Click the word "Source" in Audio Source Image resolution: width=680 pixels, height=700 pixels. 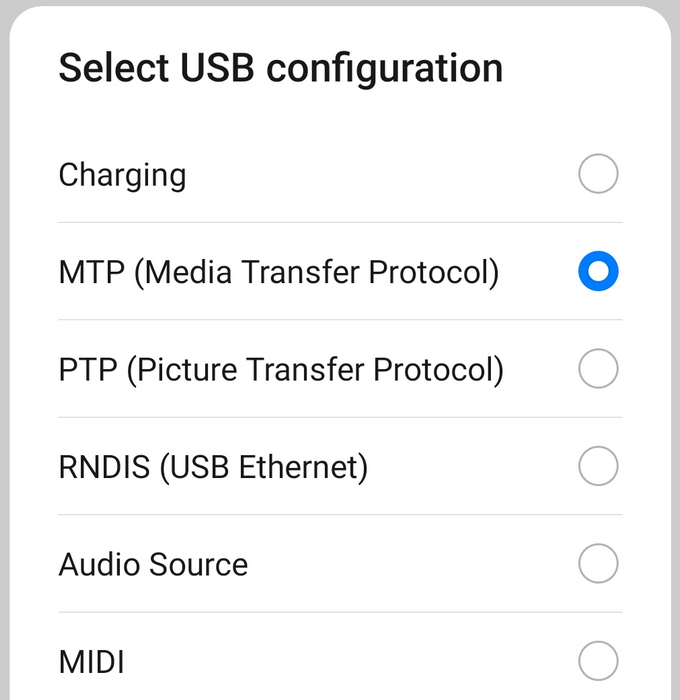198,564
